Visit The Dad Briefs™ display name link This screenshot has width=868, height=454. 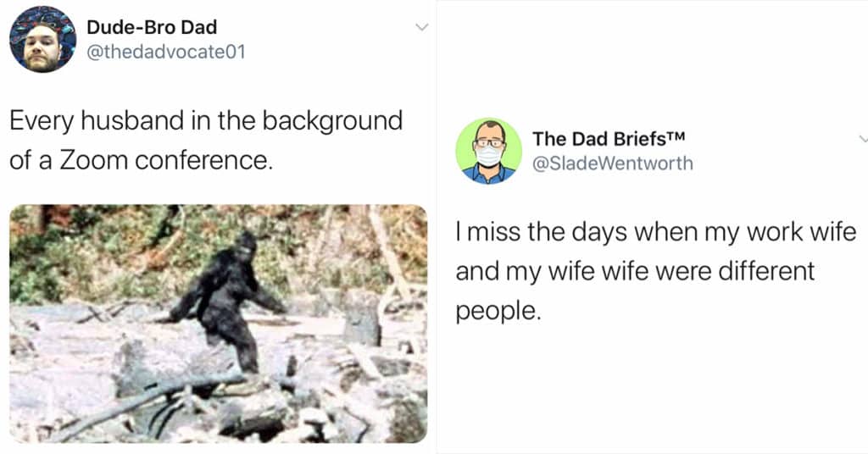(x=609, y=138)
